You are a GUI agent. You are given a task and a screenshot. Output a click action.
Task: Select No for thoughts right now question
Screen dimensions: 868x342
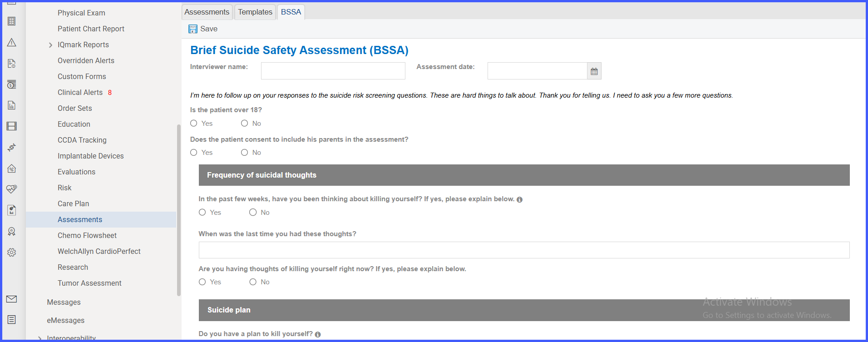253,282
